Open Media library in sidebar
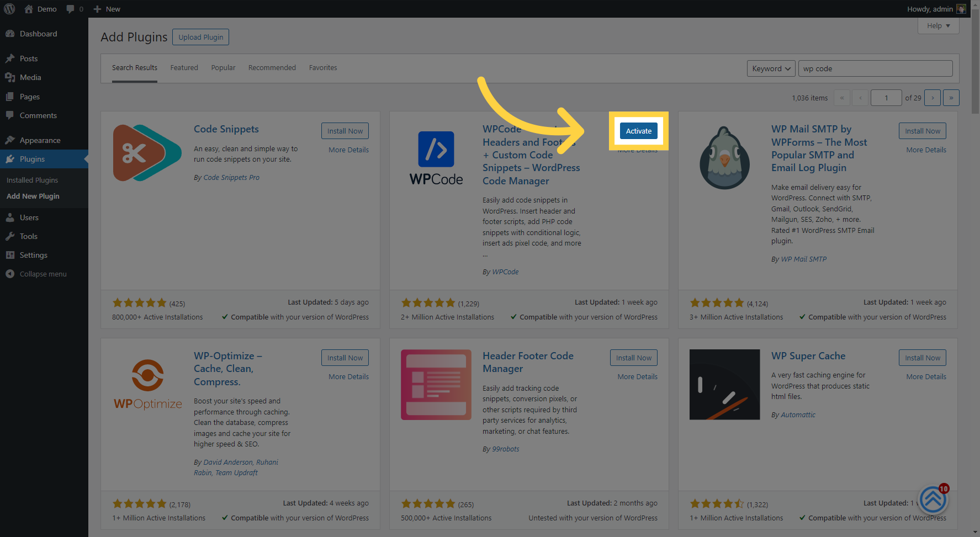This screenshot has width=980, height=537. 44,77
